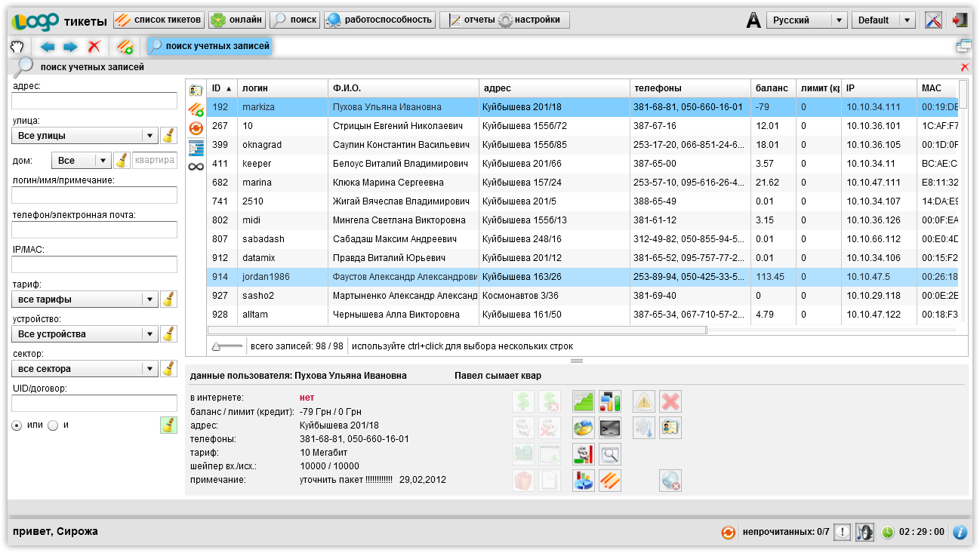The image size is (980, 553).
Task: Click the green chart traffic graph icon
Action: point(584,401)
